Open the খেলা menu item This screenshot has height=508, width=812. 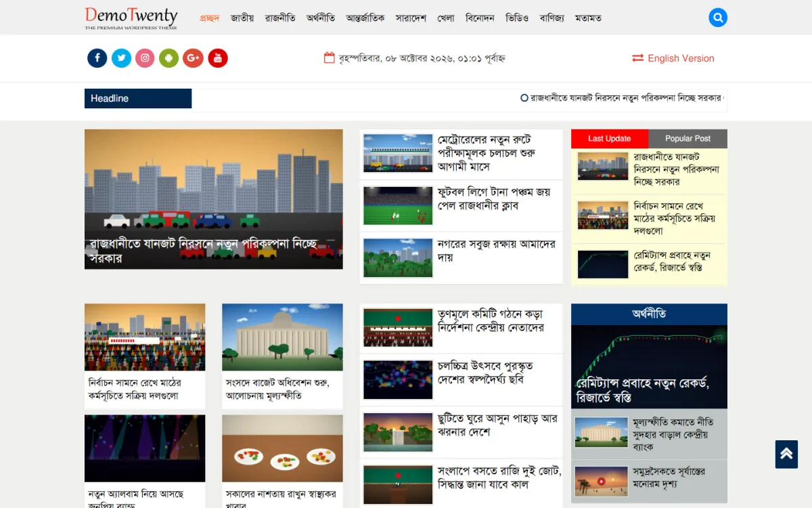(x=446, y=18)
